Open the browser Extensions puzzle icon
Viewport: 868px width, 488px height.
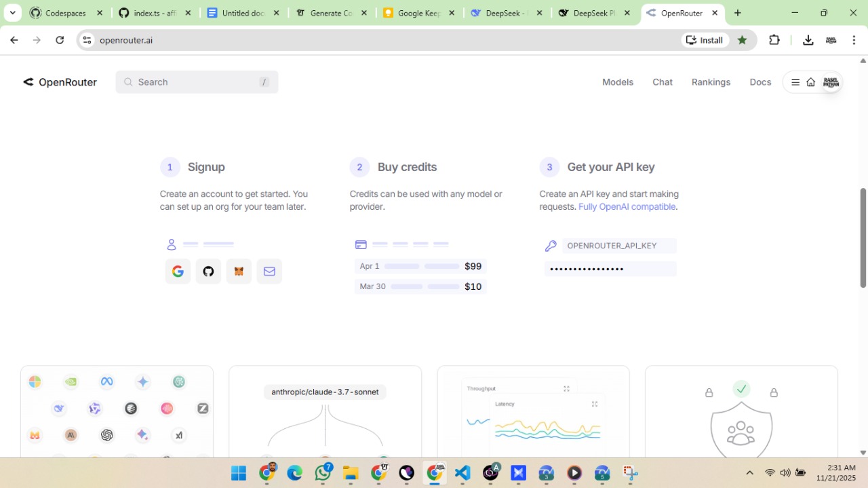774,40
